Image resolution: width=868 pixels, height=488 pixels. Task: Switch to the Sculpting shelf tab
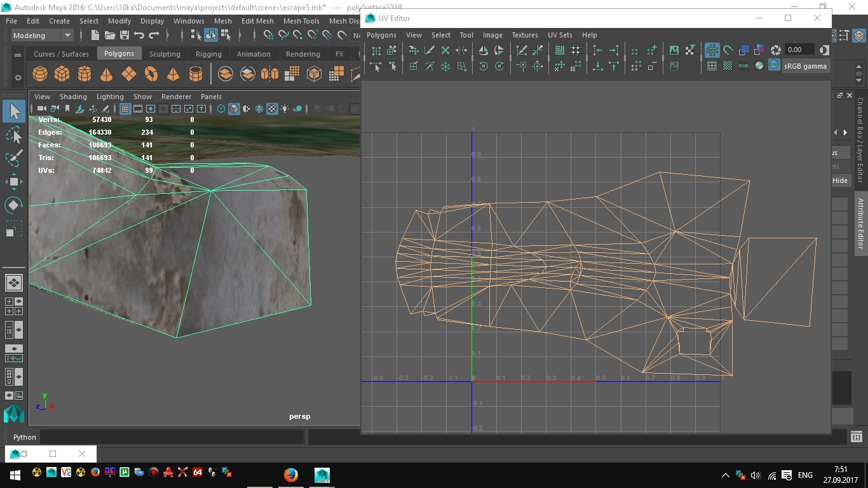click(x=165, y=54)
